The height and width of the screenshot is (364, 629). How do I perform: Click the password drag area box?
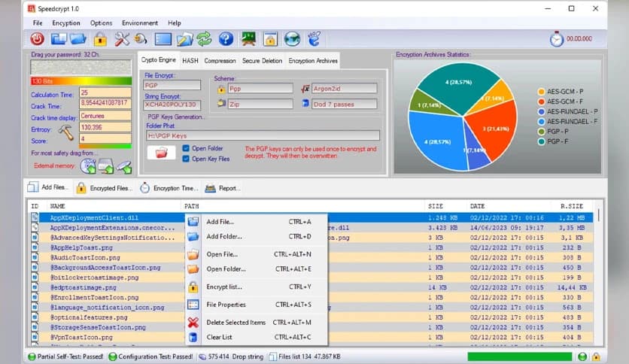coord(81,68)
